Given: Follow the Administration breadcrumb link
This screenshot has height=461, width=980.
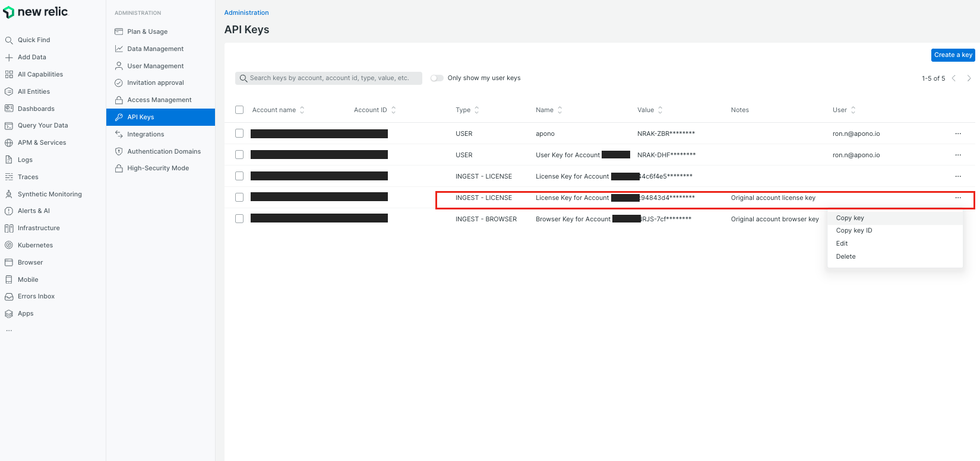Looking at the screenshot, I should [x=246, y=12].
